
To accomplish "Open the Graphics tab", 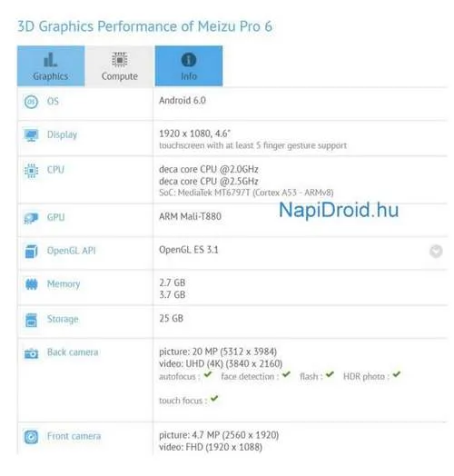I will [x=51, y=66].
